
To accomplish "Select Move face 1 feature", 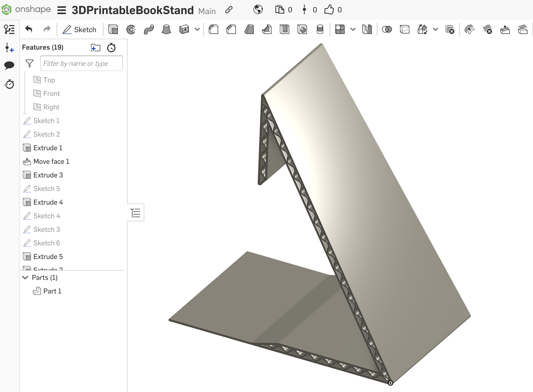I will (51, 162).
